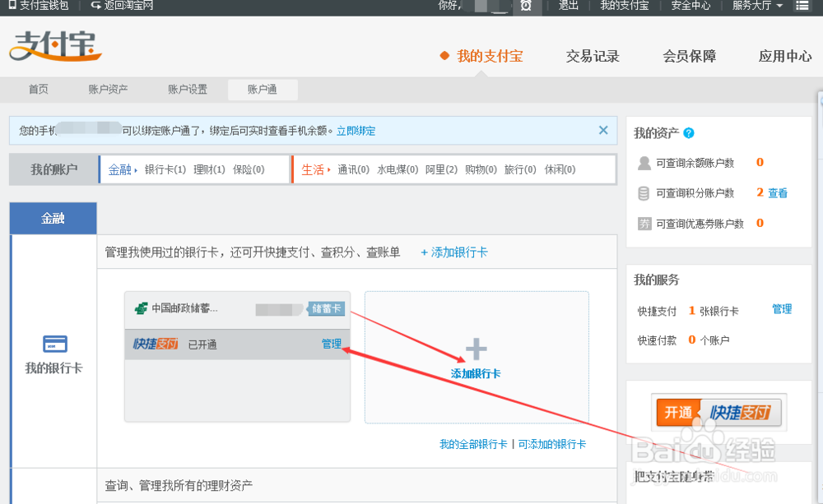Close the phone binding notice banner

point(603,130)
